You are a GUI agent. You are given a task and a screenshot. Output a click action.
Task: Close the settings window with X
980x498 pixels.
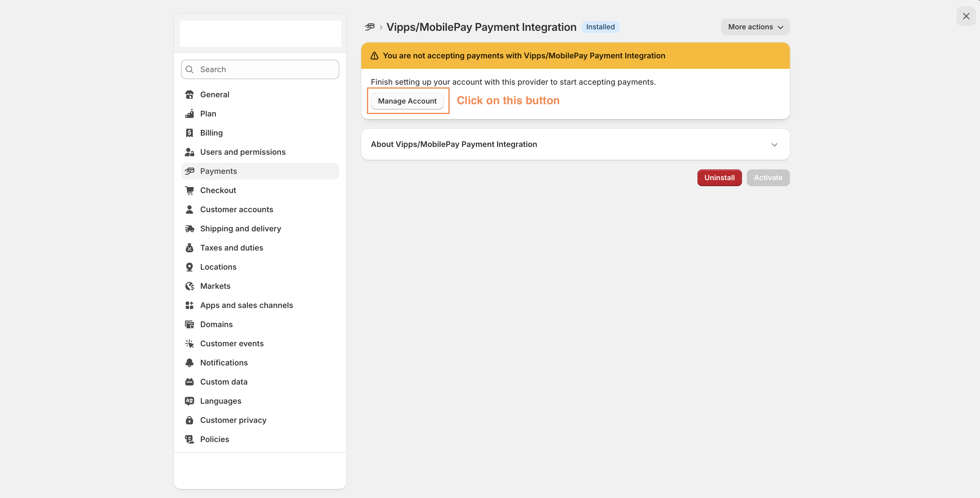click(x=966, y=16)
